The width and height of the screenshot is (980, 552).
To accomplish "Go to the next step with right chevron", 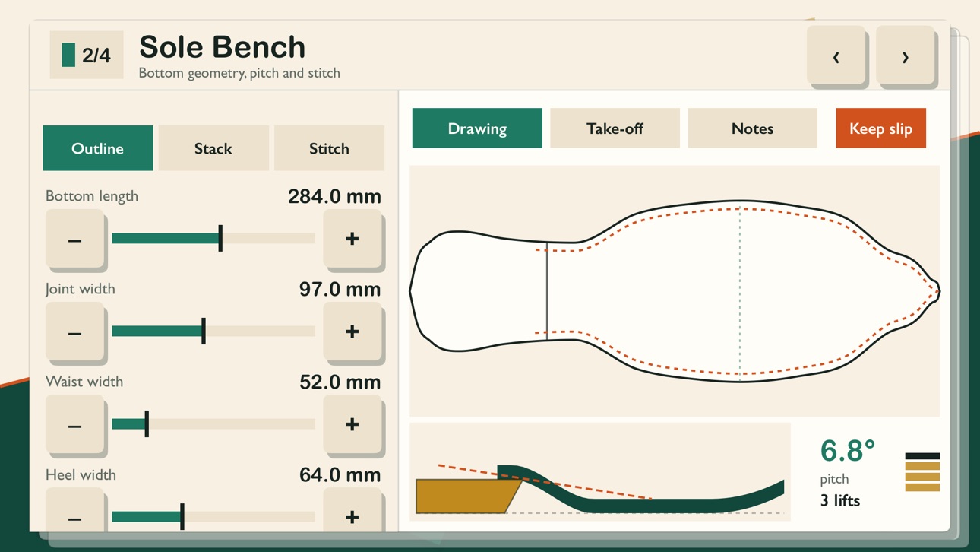I will click(905, 56).
